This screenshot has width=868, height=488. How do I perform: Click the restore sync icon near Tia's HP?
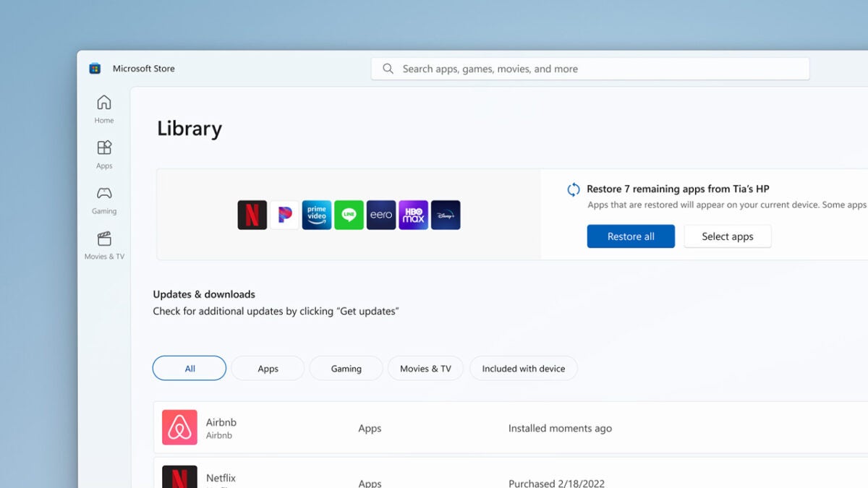pyautogui.click(x=573, y=189)
